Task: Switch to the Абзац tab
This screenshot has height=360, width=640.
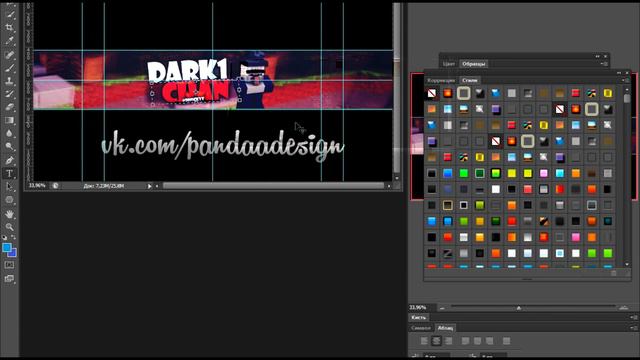Action: click(445, 328)
